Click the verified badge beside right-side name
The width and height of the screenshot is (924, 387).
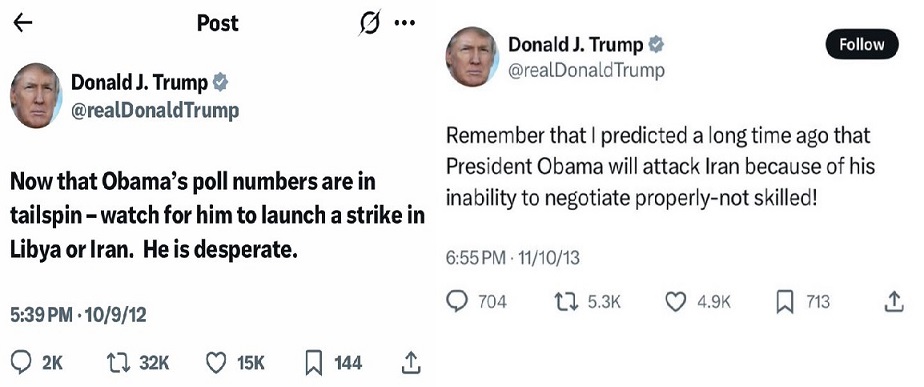point(656,44)
